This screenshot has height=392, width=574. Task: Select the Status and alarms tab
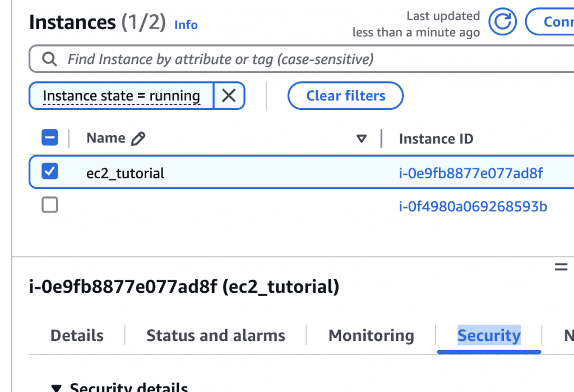coord(216,335)
